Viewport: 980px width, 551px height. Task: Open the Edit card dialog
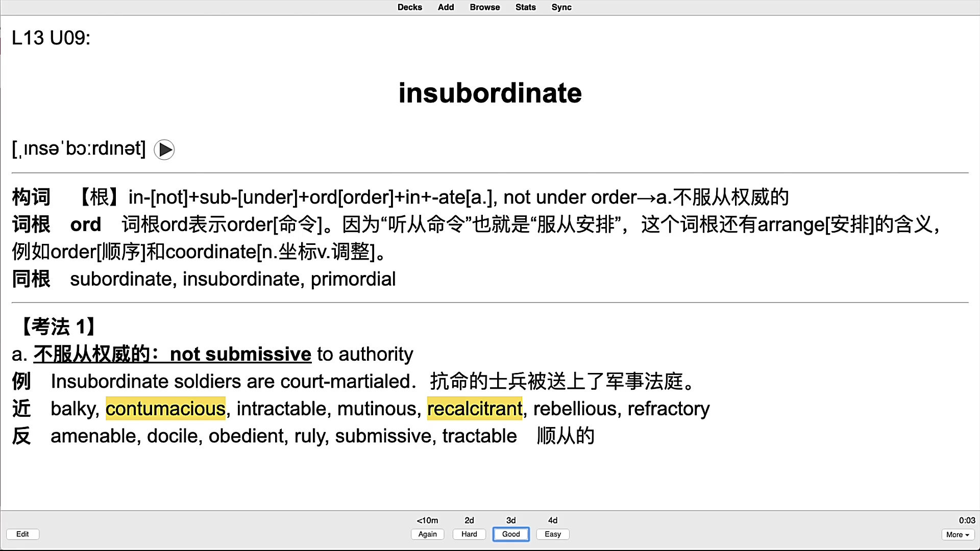[22, 534]
